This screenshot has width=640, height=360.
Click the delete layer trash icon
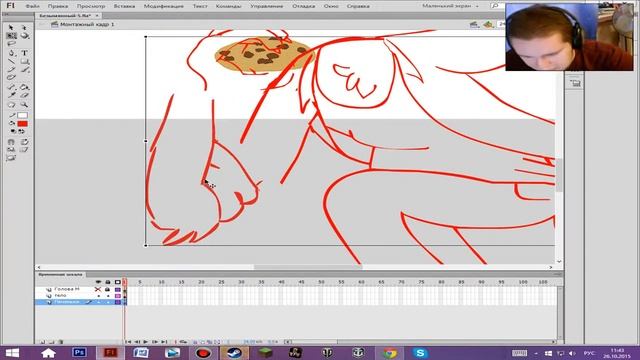pyautogui.click(x=60, y=342)
